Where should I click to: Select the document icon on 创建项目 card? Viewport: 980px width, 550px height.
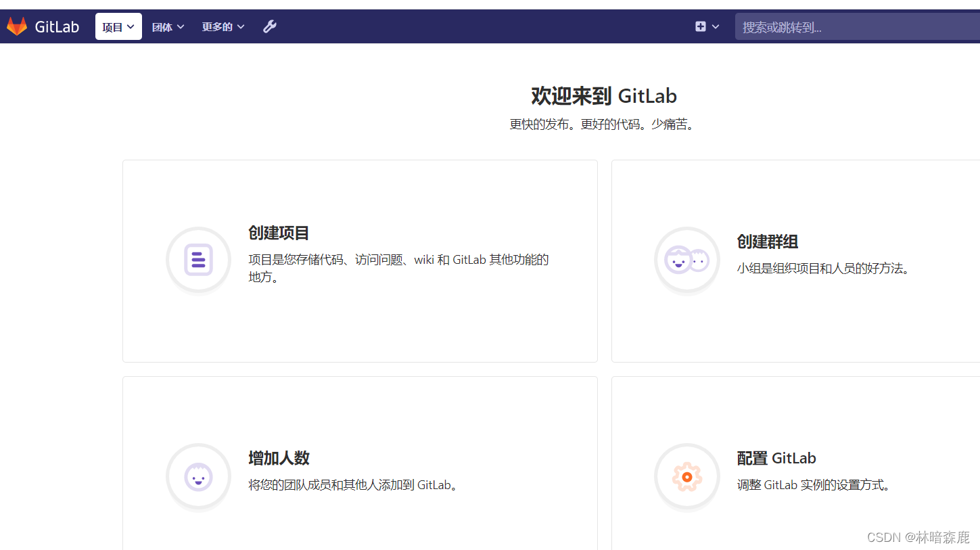[198, 260]
